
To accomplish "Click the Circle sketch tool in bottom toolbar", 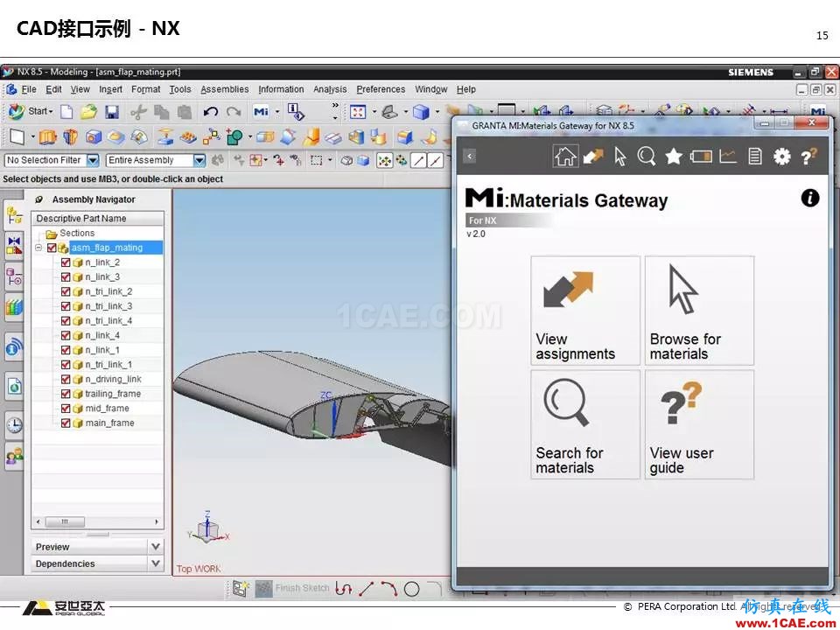I will (x=411, y=589).
